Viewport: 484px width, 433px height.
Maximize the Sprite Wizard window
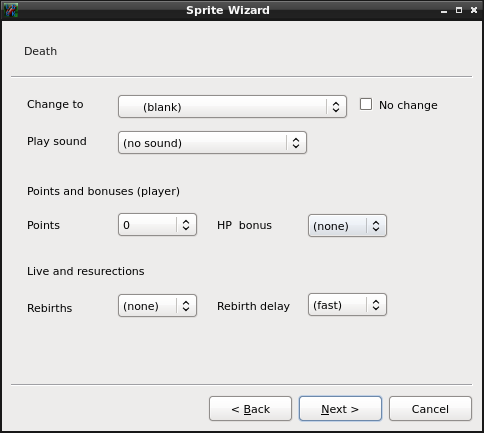pos(459,10)
